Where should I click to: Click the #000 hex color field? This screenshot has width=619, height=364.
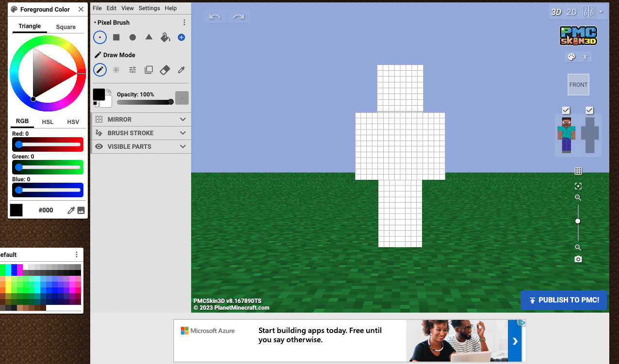(x=46, y=210)
